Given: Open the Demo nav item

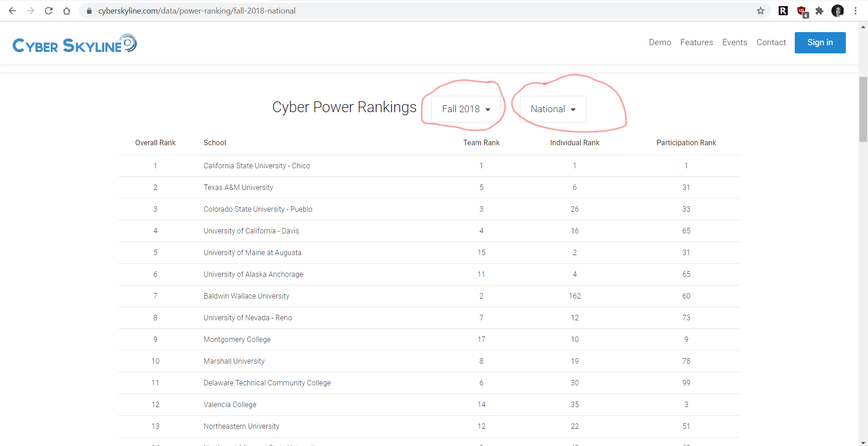Looking at the screenshot, I should [660, 42].
